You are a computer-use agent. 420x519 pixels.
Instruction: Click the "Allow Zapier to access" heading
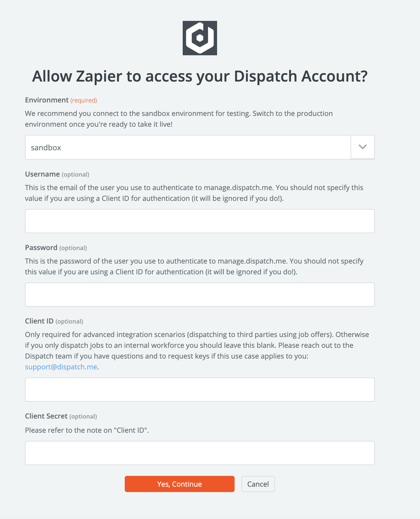(200, 76)
